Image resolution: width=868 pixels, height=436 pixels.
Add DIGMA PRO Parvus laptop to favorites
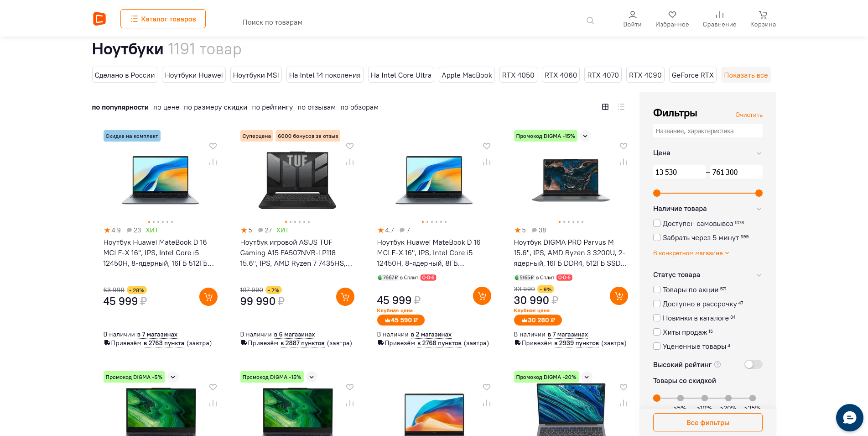pyautogui.click(x=623, y=146)
